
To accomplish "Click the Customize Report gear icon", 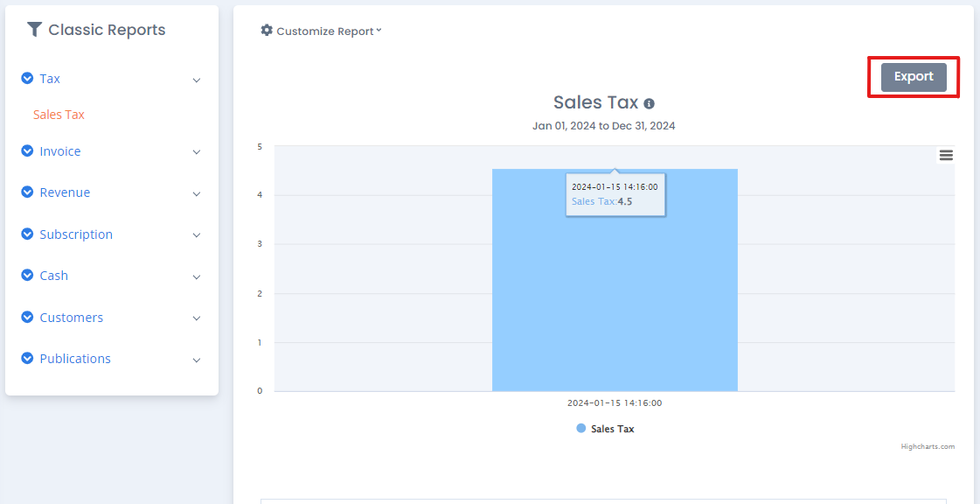I will pos(267,30).
